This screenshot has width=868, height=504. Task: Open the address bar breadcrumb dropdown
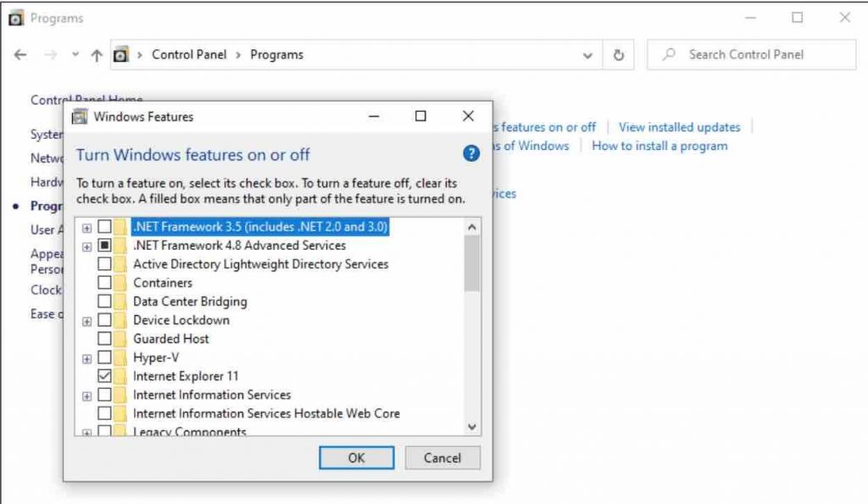(588, 54)
